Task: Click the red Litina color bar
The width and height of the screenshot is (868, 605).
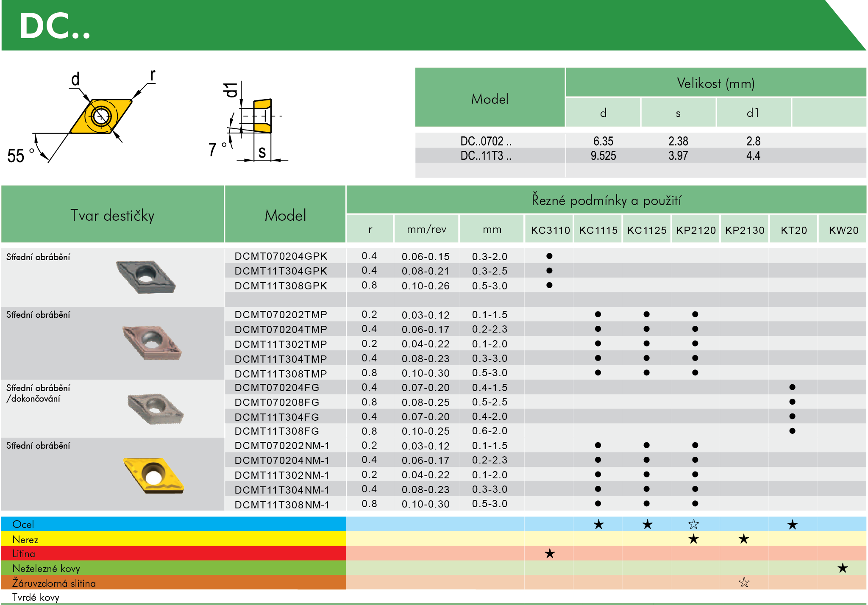Action: 174,553
